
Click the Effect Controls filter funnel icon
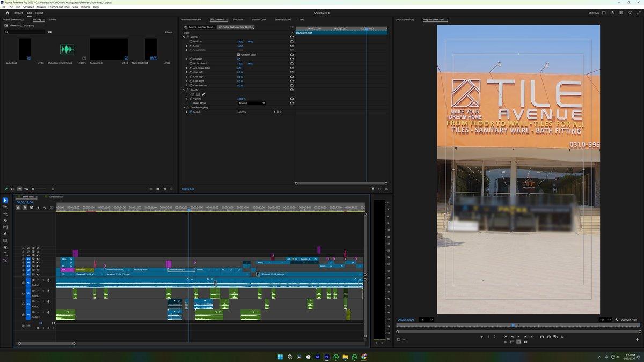click(373, 189)
